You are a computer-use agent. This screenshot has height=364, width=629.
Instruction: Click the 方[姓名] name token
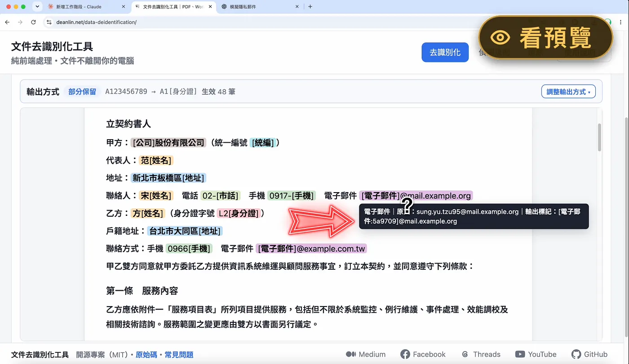coord(147,213)
